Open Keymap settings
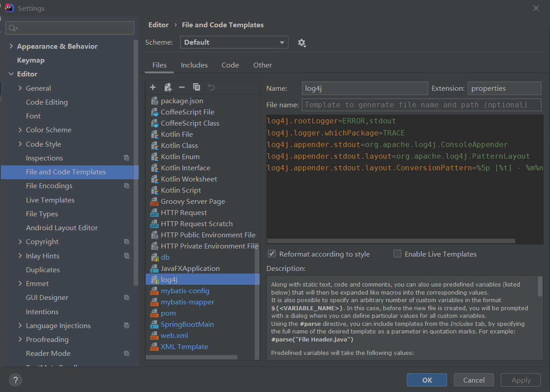This screenshot has height=392, width=550. tap(31, 60)
